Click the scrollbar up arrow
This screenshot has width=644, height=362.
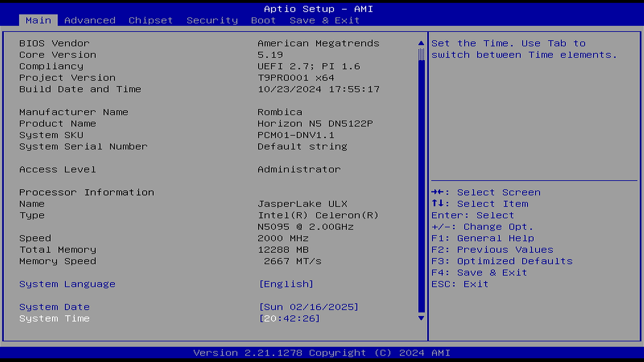(x=421, y=43)
